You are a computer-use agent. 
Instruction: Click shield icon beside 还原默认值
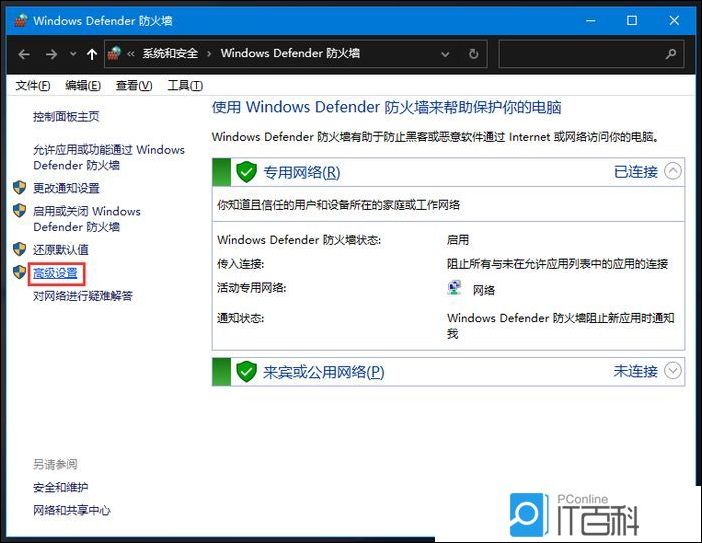(20, 249)
